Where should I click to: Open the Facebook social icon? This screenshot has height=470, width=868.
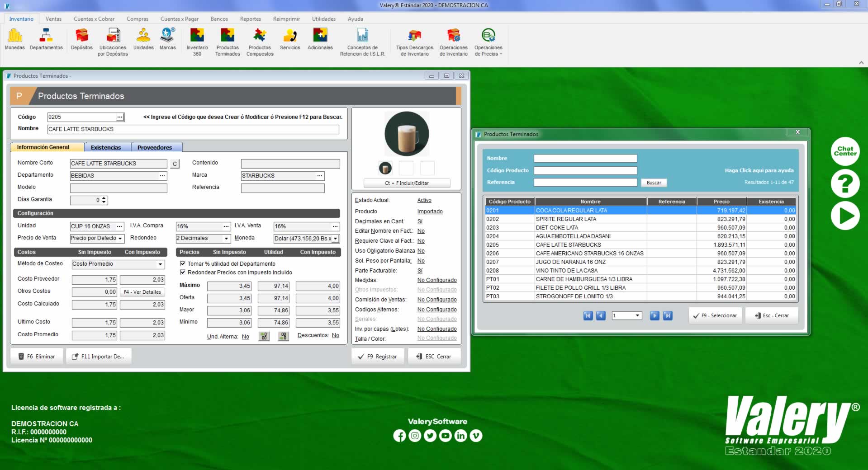point(400,436)
